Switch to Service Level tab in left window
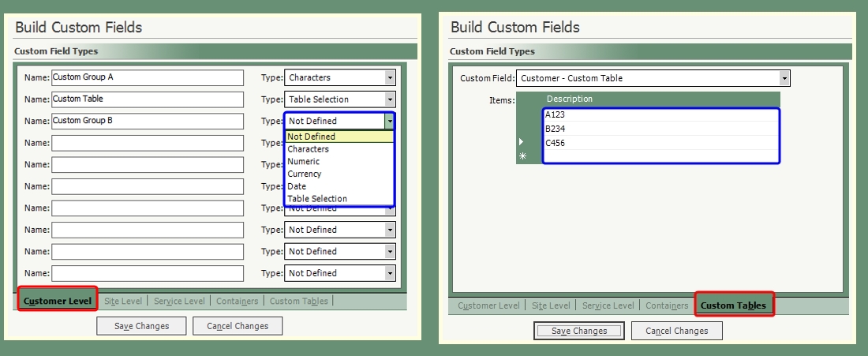Screen dimensions: 868x356 pos(179,302)
